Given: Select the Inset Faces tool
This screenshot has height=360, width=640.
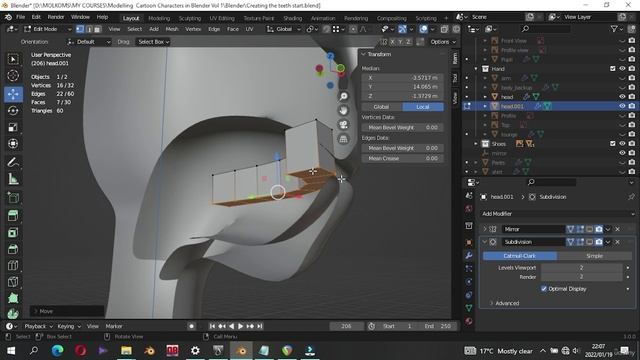Looking at the screenshot, I should 13,232.
